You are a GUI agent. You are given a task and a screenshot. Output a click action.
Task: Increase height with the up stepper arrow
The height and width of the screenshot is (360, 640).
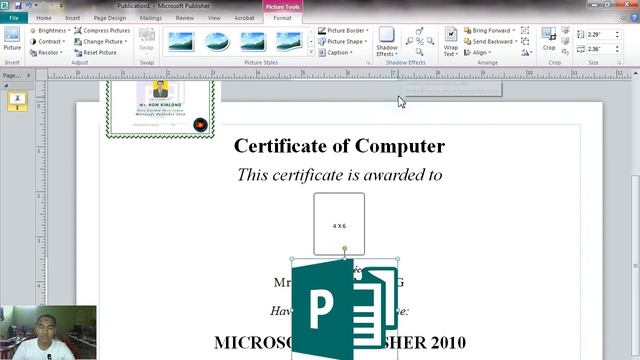point(617,33)
